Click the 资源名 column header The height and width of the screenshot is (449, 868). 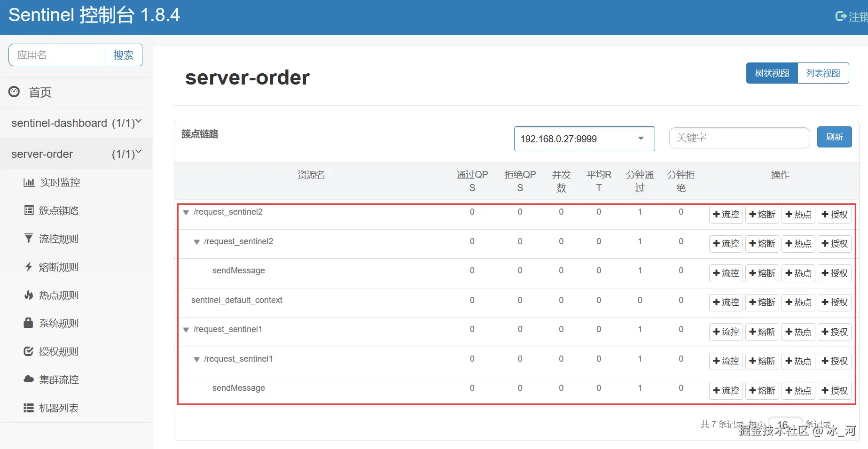[311, 175]
